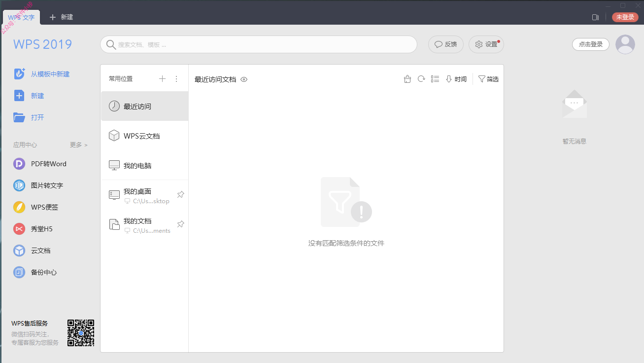
Task: Click 没有匹配筛选条件的文件 message
Action: click(346, 243)
